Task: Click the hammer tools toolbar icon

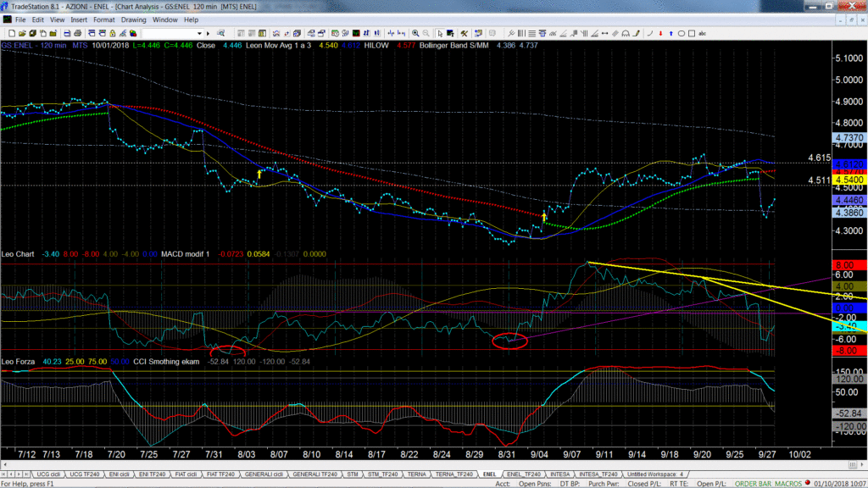Action: tap(464, 34)
